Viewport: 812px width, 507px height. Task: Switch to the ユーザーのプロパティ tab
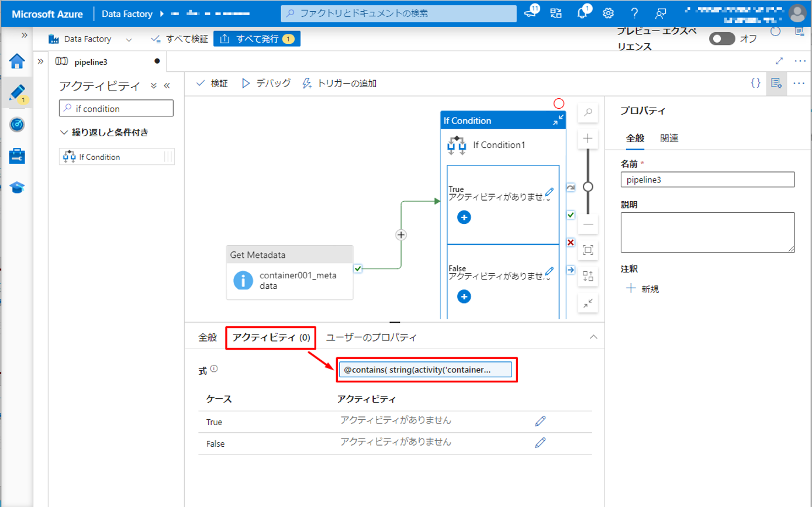click(371, 337)
